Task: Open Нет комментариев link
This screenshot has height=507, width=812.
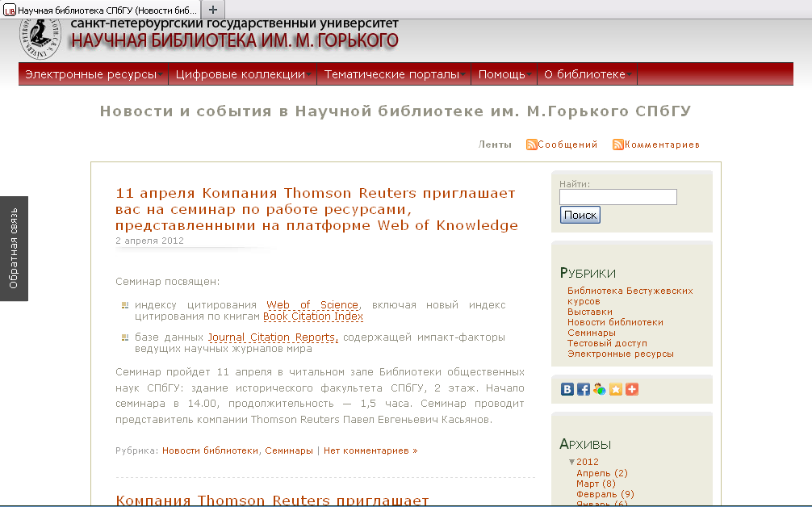Action: pyautogui.click(x=370, y=450)
